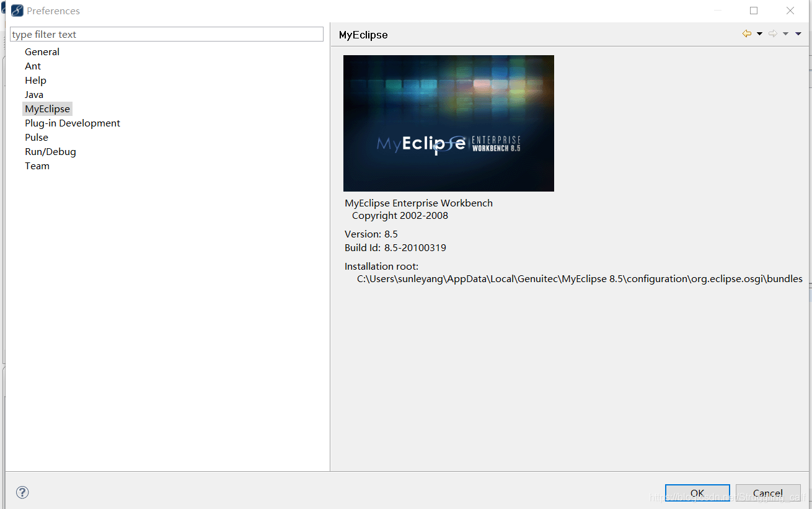Select the Team preferences category

coord(37,166)
